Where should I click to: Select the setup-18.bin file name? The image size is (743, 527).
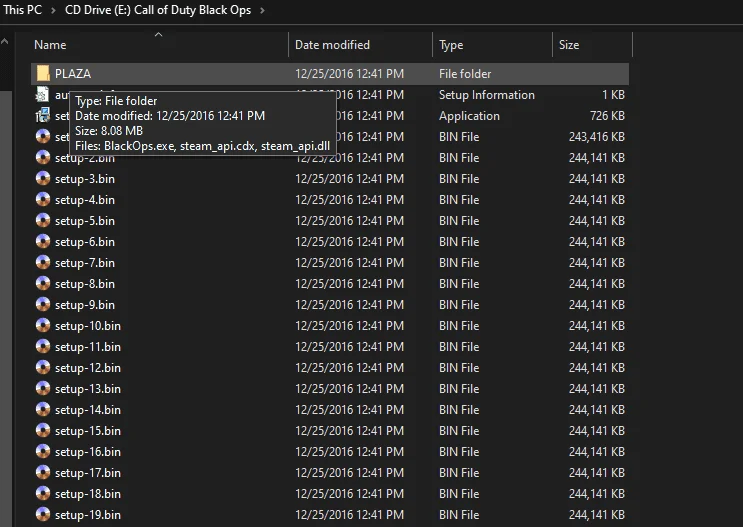click(x=88, y=494)
